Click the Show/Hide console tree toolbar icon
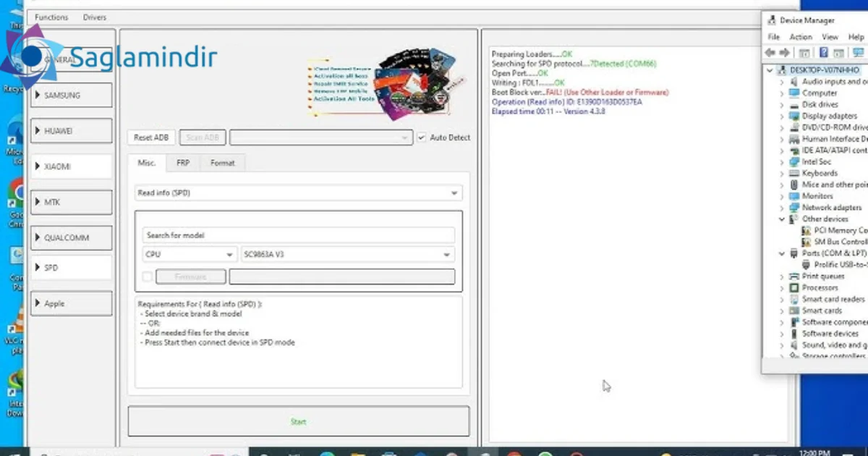The height and width of the screenshot is (456, 868). point(804,53)
